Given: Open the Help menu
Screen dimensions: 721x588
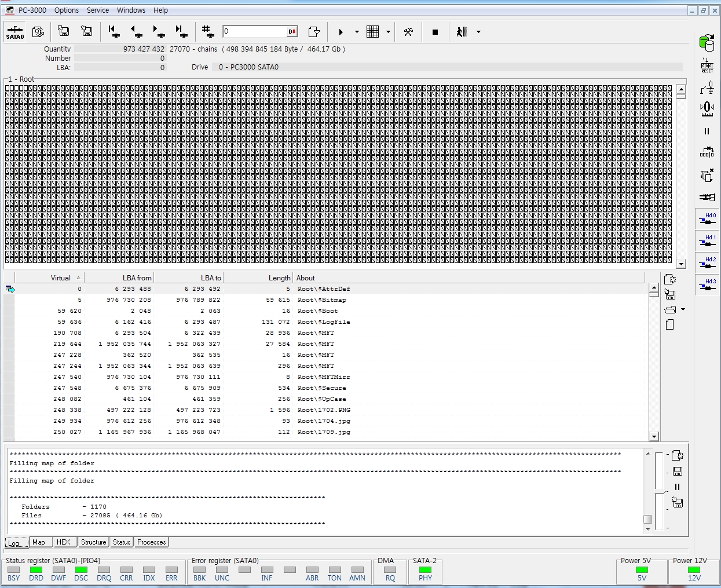Looking at the screenshot, I should tap(160, 10).
